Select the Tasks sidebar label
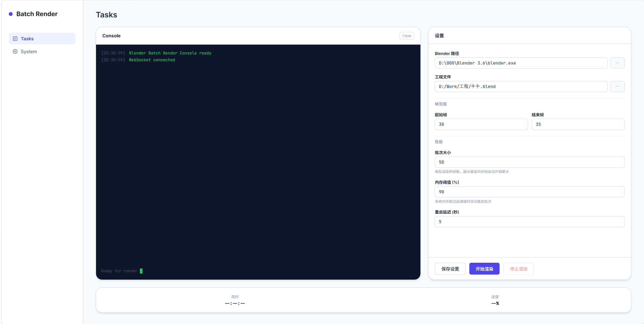This screenshot has height=324, width=644. [27, 39]
